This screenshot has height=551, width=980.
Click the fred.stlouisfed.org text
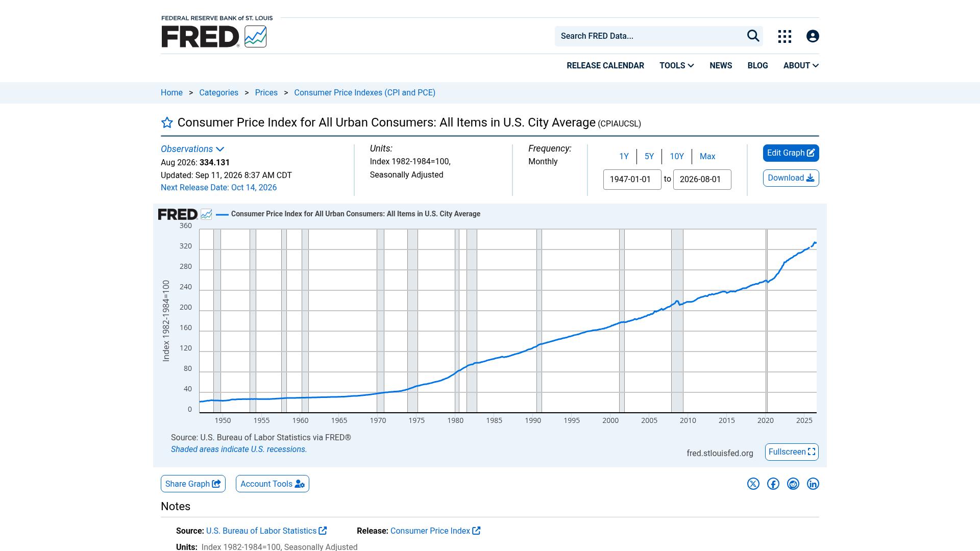click(x=720, y=454)
